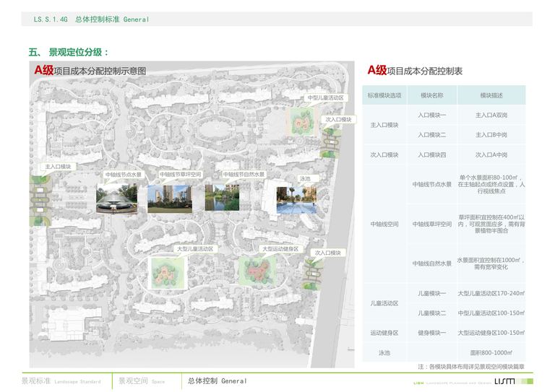555x392 pixels.
Task: Select the 中轴线空间 table cell
Action: 384,224
